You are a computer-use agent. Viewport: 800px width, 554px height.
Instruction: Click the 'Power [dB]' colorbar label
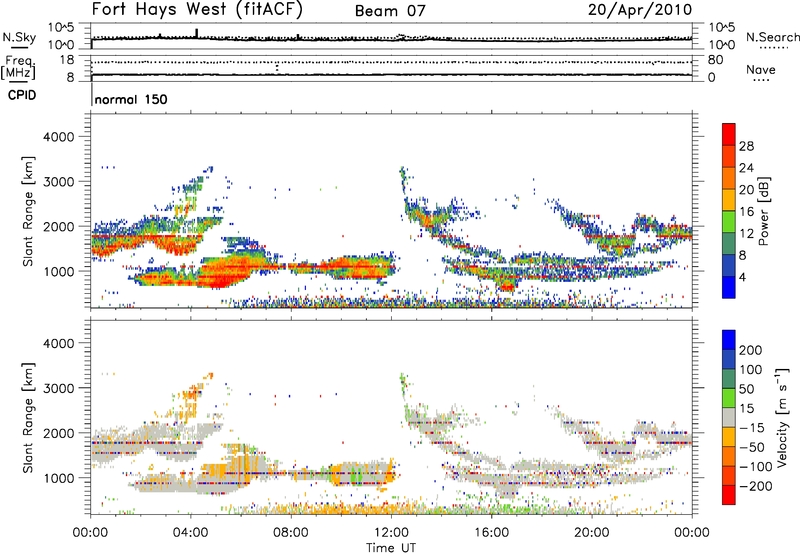[x=764, y=211]
